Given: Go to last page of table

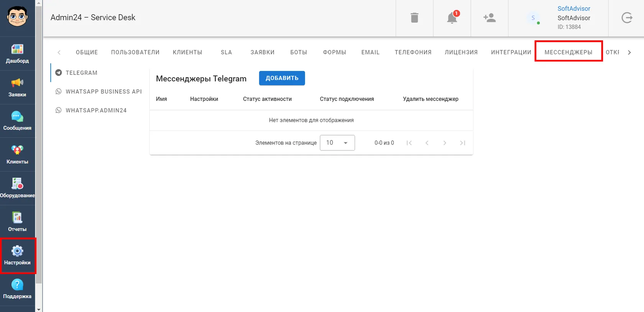Looking at the screenshot, I should [x=463, y=143].
